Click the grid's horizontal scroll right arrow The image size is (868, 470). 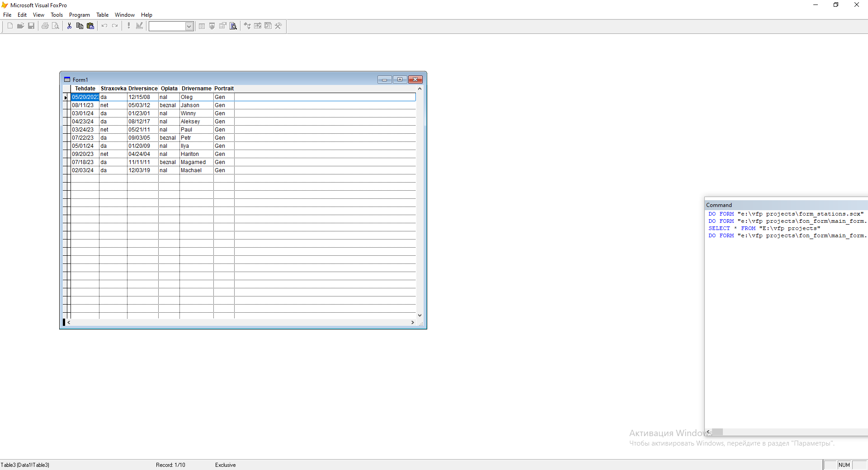coord(412,322)
